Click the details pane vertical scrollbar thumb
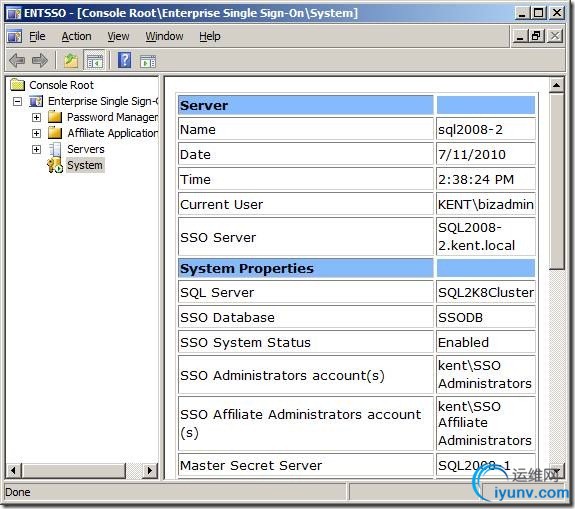The image size is (575, 509). tap(556, 181)
